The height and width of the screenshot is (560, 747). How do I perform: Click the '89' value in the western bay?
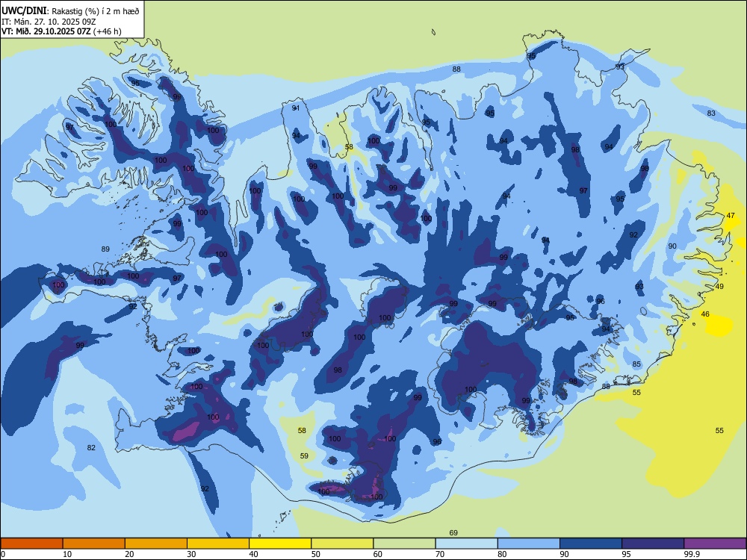[106, 249]
